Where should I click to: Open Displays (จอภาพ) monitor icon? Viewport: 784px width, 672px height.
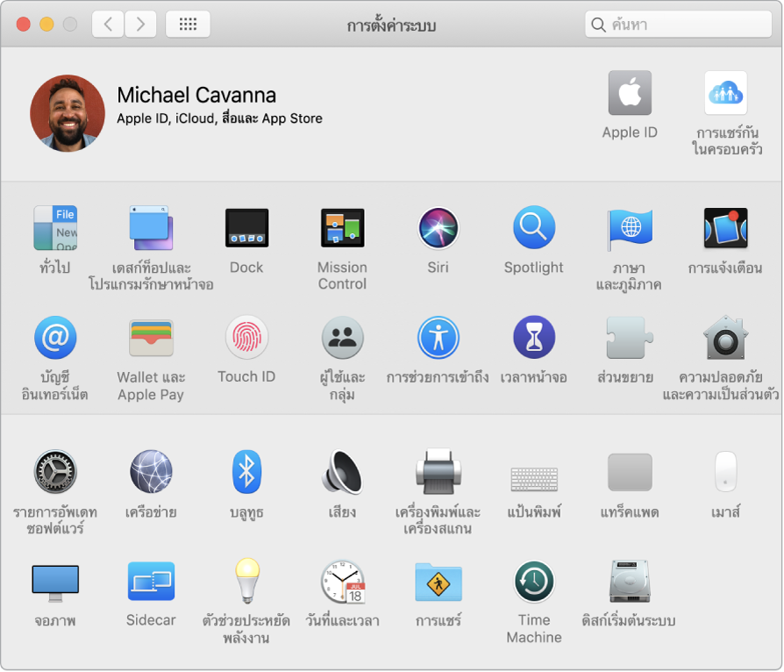(55, 583)
